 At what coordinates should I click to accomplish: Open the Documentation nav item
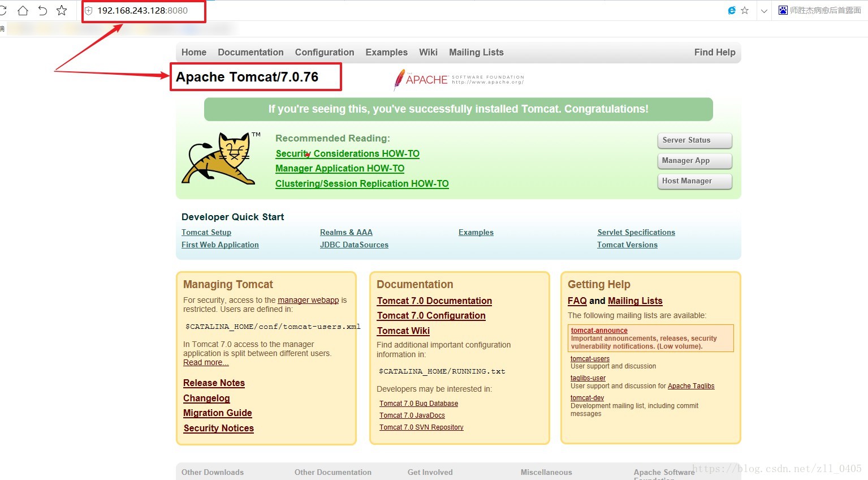click(251, 52)
